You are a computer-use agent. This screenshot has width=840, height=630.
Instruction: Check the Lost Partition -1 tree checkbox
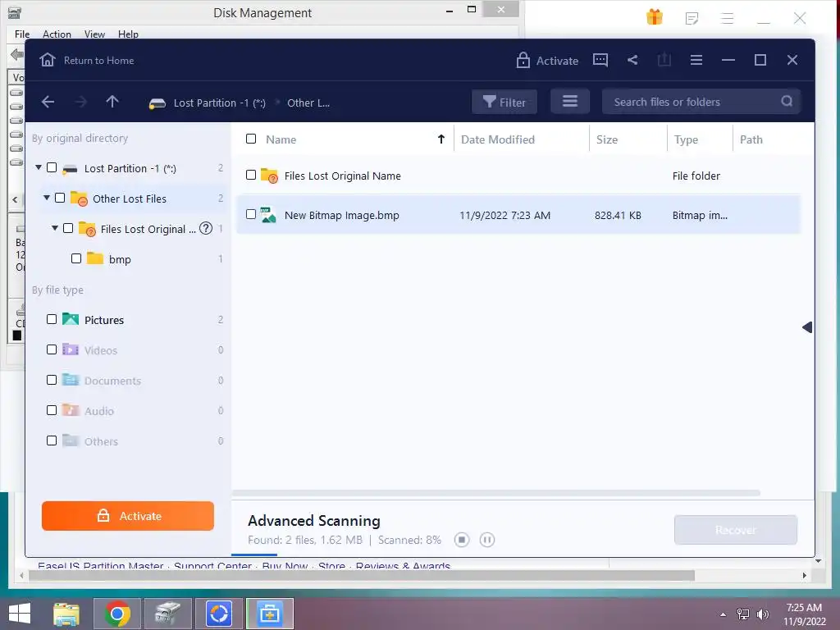coord(52,167)
